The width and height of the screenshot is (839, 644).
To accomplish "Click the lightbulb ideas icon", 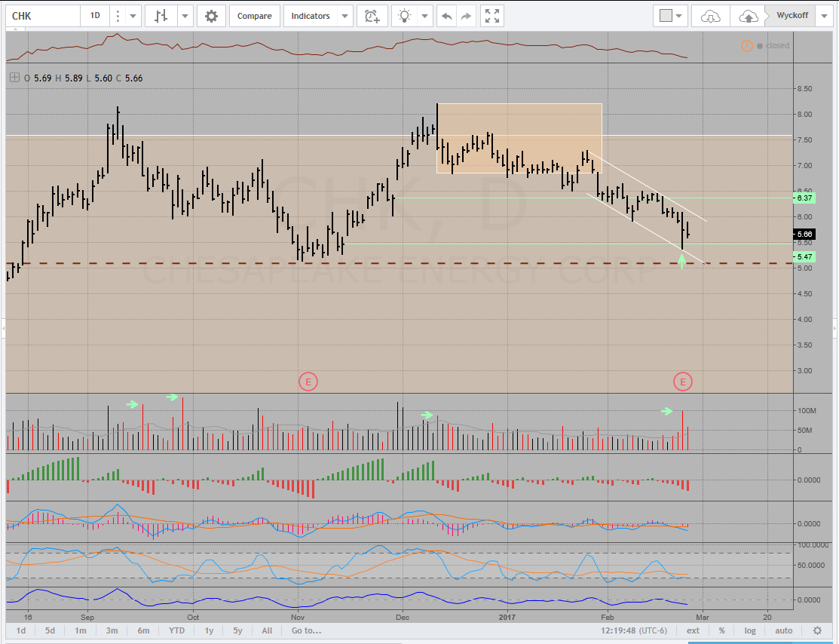I will click(x=406, y=16).
